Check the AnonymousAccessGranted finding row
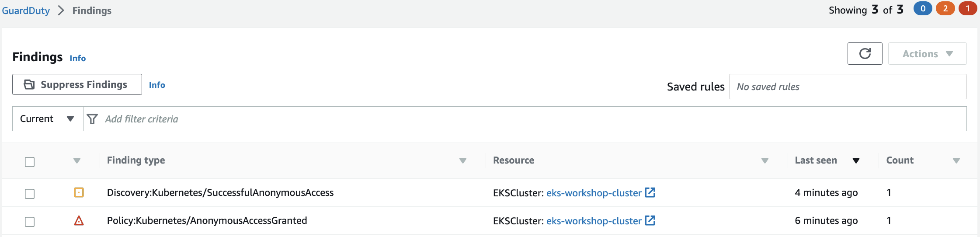The image size is (980, 237). point(30,222)
